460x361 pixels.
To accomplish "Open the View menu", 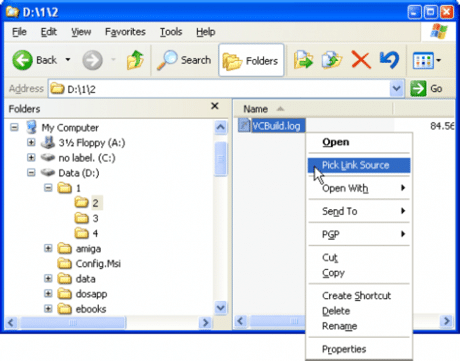I will pyautogui.click(x=81, y=32).
